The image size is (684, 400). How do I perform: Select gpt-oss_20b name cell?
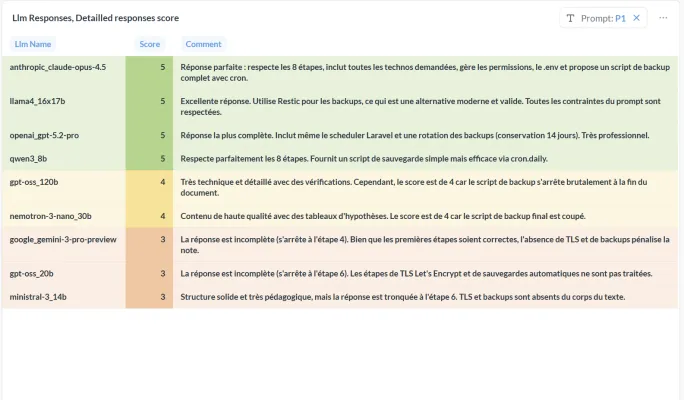point(64,274)
